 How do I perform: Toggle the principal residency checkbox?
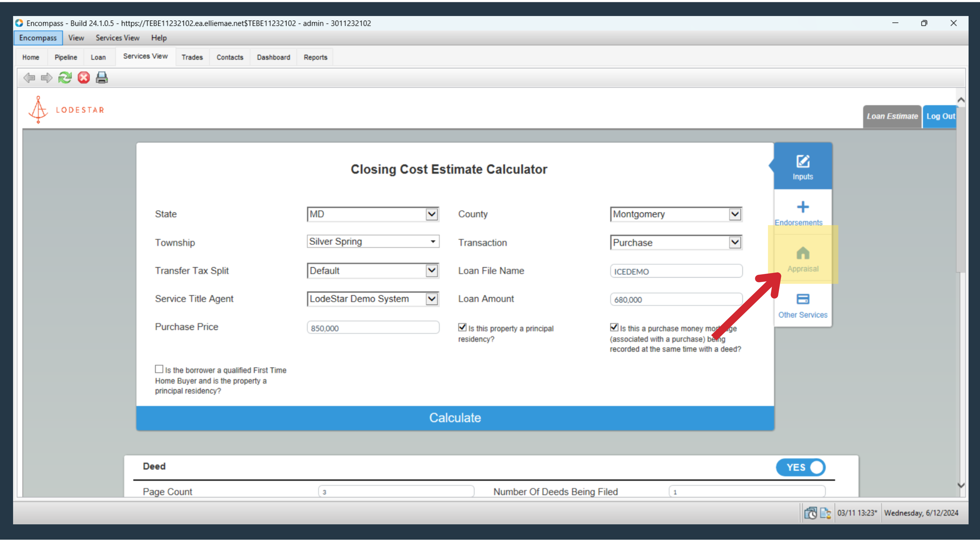pyautogui.click(x=462, y=327)
